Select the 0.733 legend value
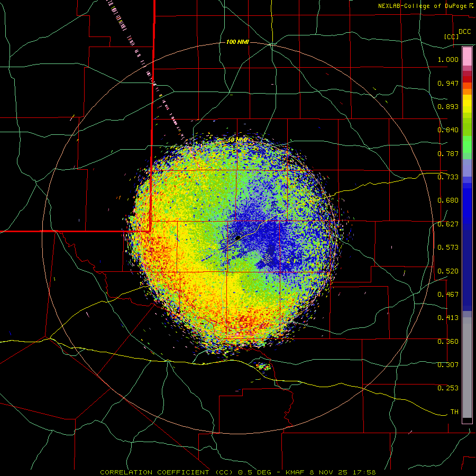The image size is (476, 476). point(448,177)
